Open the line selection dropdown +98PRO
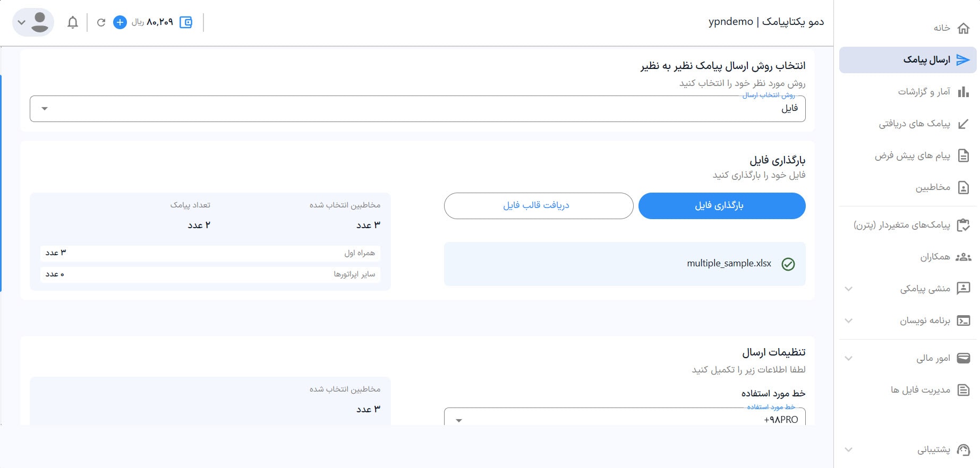This screenshot has width=980, height=468. tap(625, 419)
